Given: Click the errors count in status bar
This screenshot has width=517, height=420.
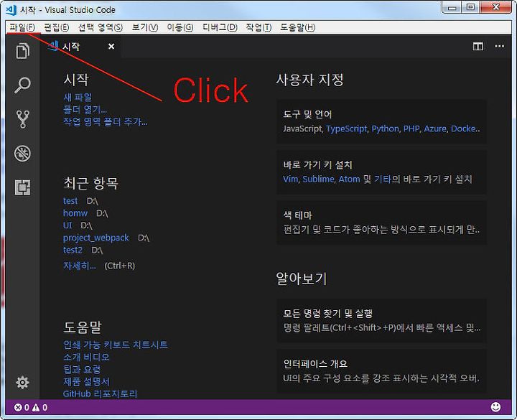Looking at the screenshot, I should 22,408.
